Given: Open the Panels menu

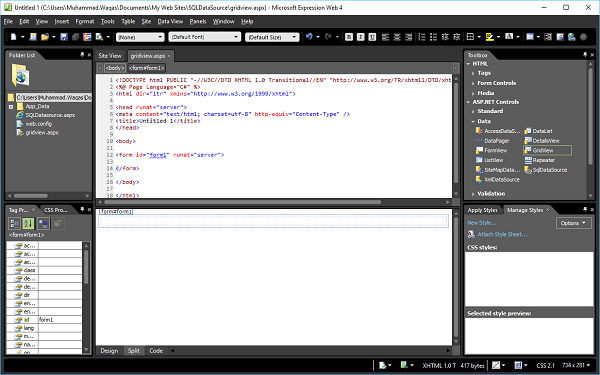Looking at the screenshot, I should click(x=198, y=21).
